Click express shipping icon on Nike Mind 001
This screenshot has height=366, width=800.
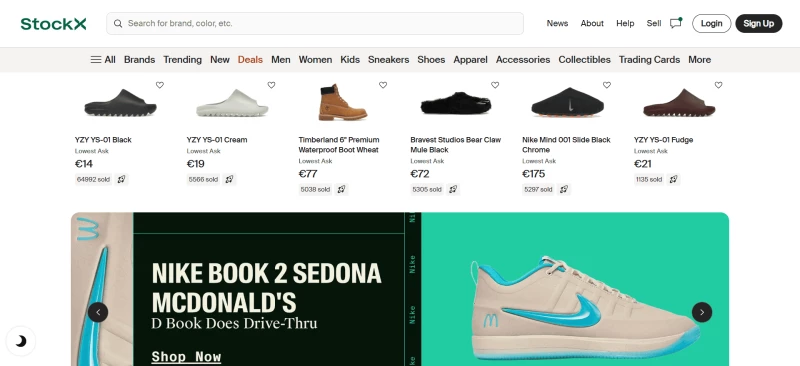(564, 189)
